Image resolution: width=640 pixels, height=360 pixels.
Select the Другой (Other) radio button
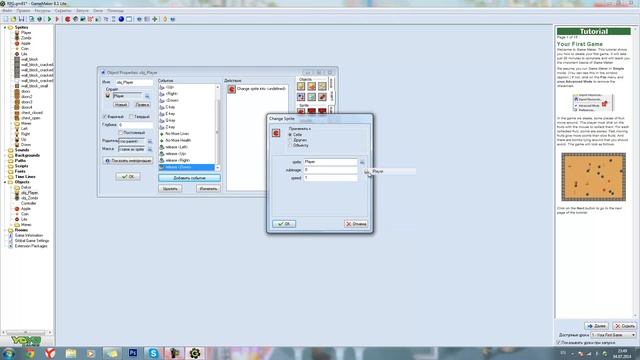290,140
